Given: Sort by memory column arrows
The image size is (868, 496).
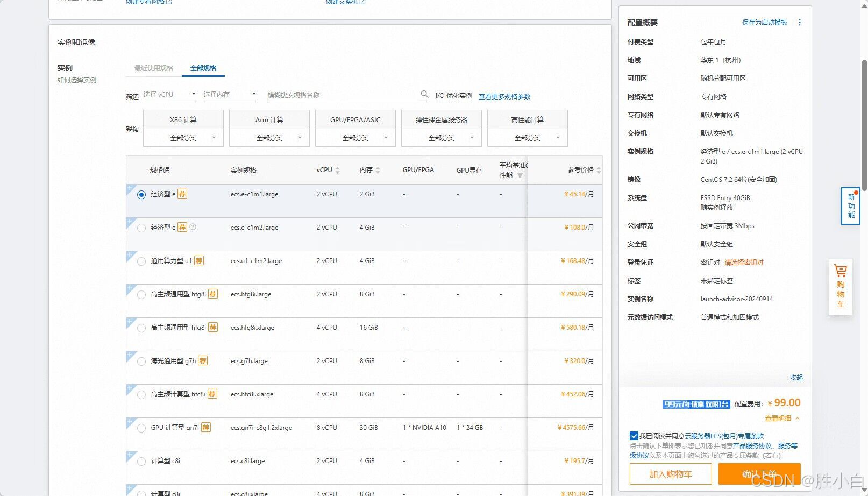Looking at the screenshot, I should pyautogui.click(x=378, y=170).
